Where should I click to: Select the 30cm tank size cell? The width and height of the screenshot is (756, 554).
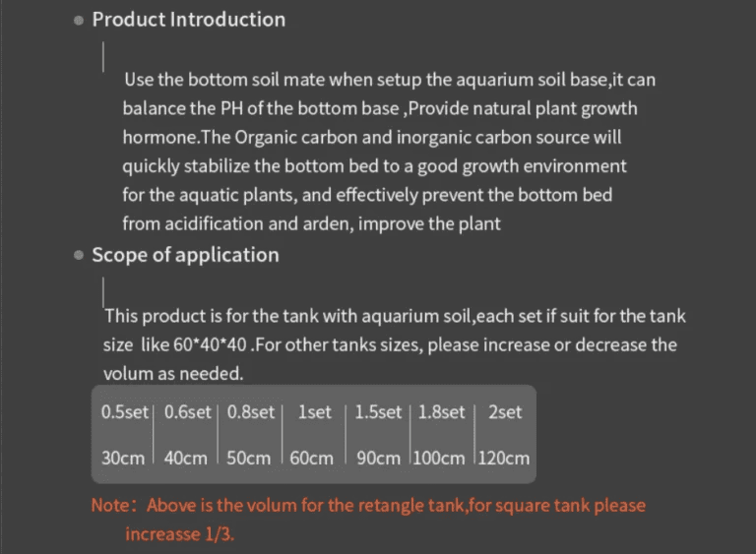[123, 459]
